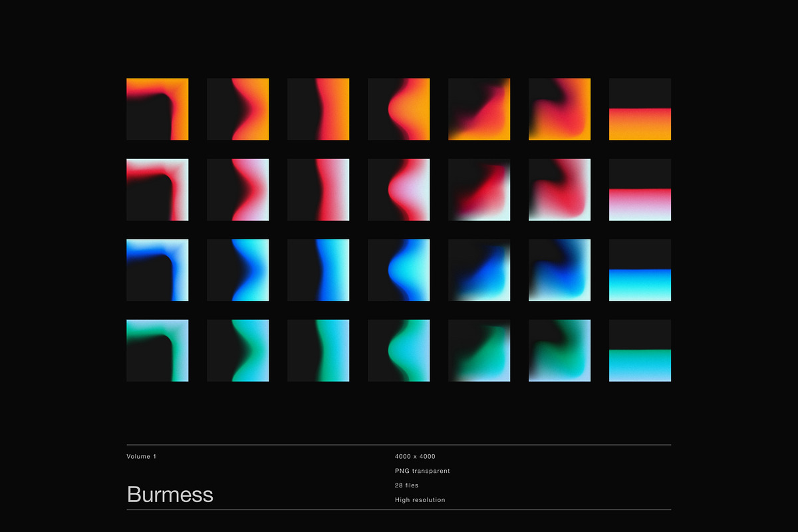
Task: Click the "Burmess" title text
Action: (170, 494)
